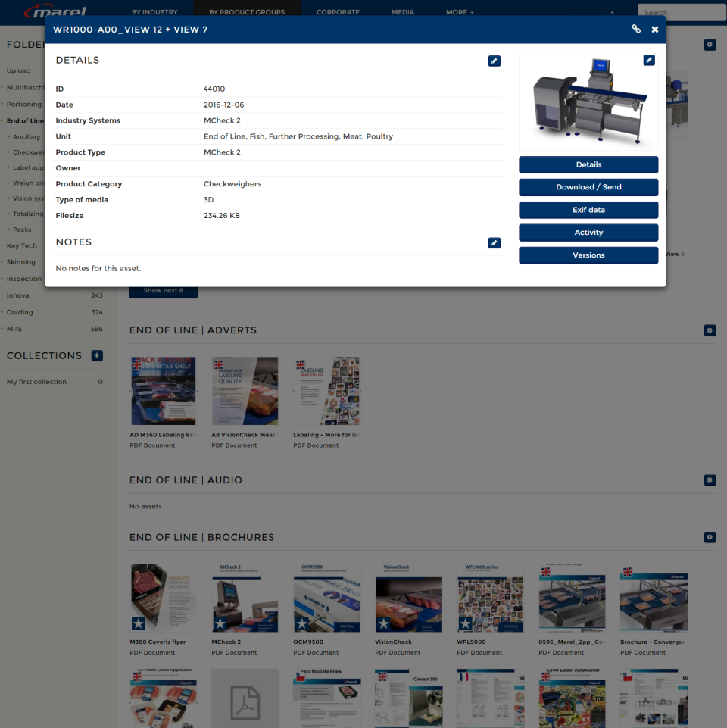Select the filesize value 234.26 KB
Image resolution: width=727 pixels, height=728 pixels.
click(x=221, y=215)
